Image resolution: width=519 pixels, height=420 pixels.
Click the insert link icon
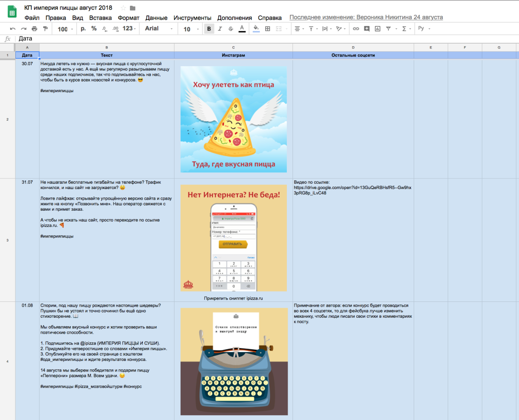(x=356, y=29)
